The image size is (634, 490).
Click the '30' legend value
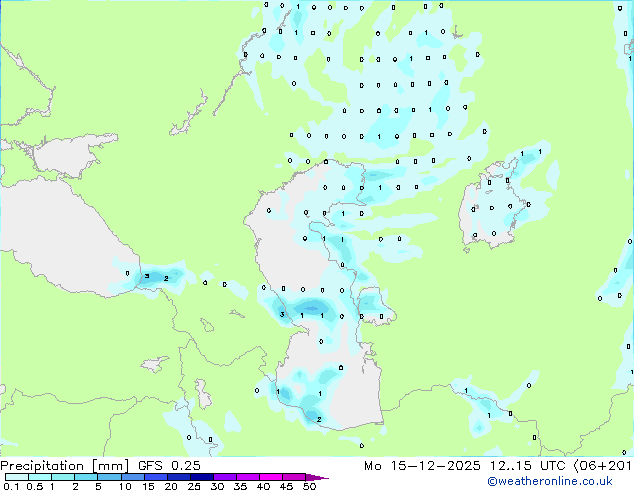(x=217, y=486)
